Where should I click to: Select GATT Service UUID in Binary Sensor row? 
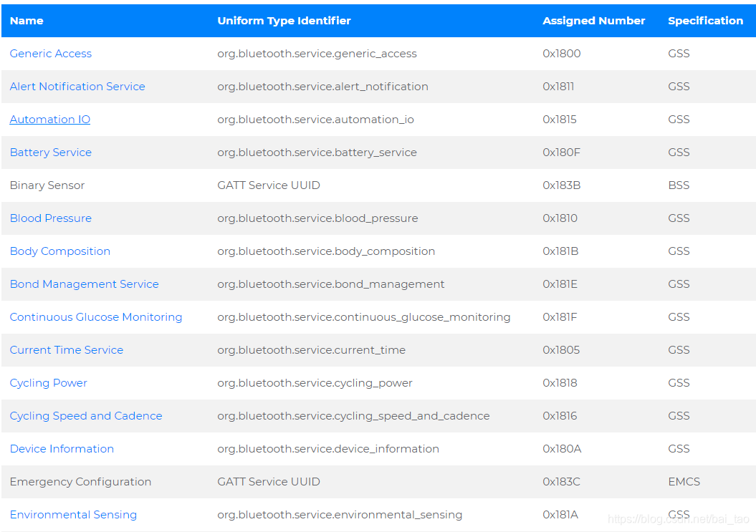point(269,185)
